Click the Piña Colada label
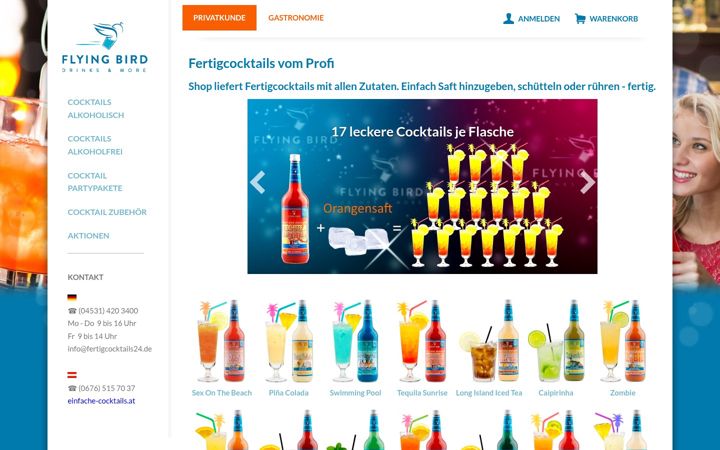The image size is (720, 450). coord(289,393)
